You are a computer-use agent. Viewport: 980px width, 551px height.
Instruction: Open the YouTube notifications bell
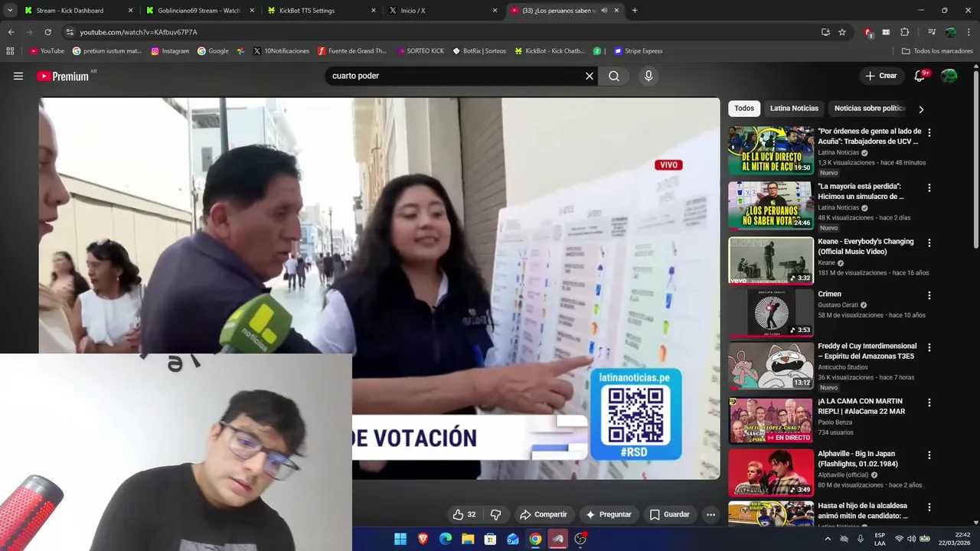pyautogui.click(x=920, y=76)
